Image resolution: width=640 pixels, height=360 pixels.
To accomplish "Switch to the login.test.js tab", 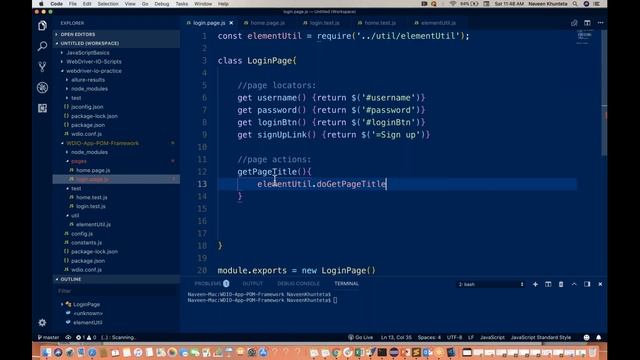I will (324, 23).
